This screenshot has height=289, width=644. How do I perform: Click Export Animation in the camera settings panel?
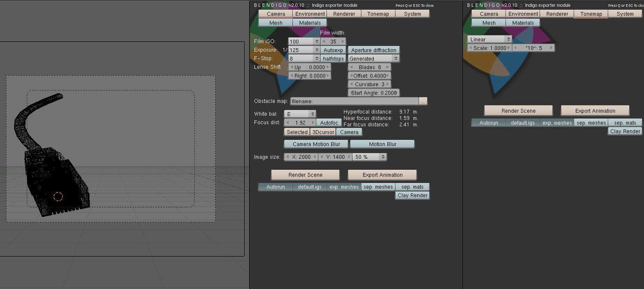[x=382, y=175]
